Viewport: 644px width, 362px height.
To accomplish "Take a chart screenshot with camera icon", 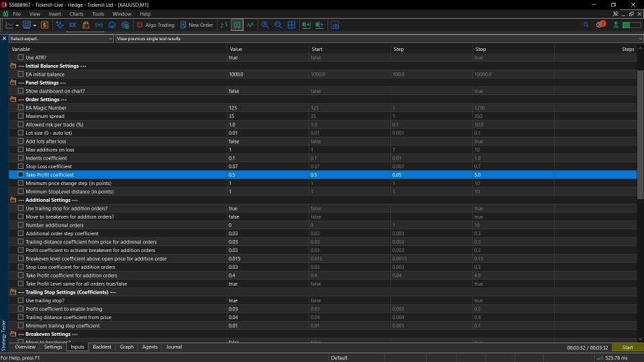I will click(x=335, y=25).
